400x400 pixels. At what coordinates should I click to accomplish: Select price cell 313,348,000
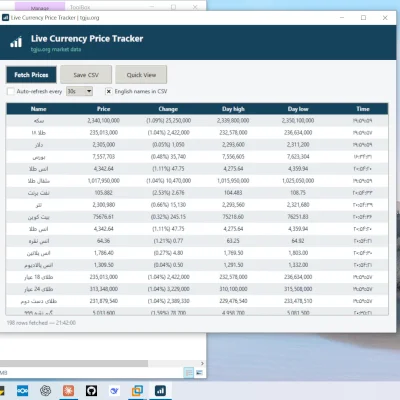[103, 289]
